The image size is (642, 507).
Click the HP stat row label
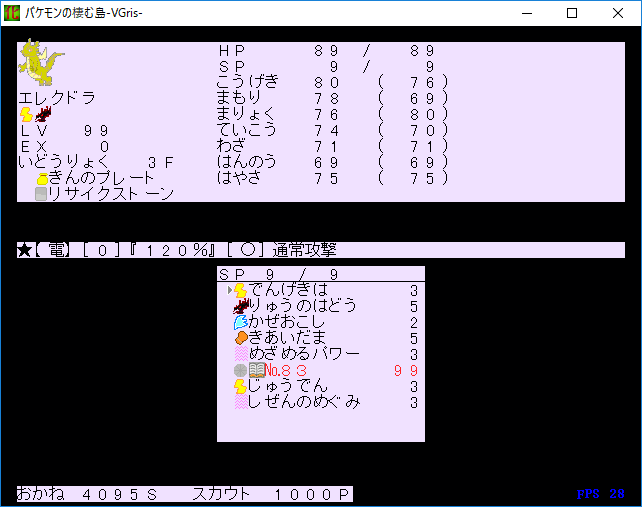[232, 51]
